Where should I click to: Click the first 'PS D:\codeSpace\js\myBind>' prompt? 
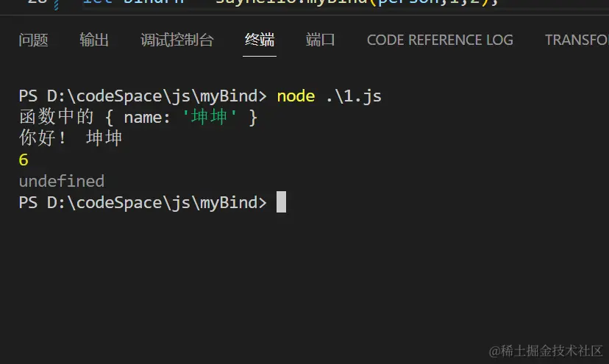pyautogui.click(x=143, y=96)
